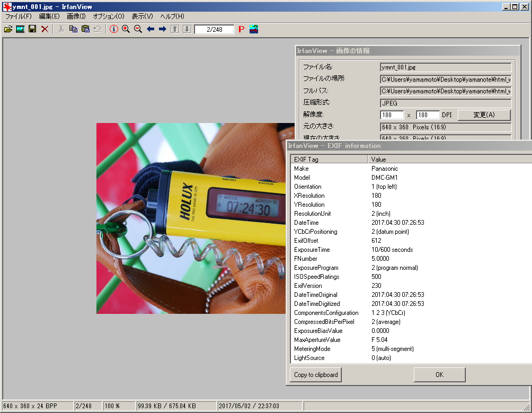The image size is (532, 413).
Task: Select the XResolution row label
Action: 309,196
